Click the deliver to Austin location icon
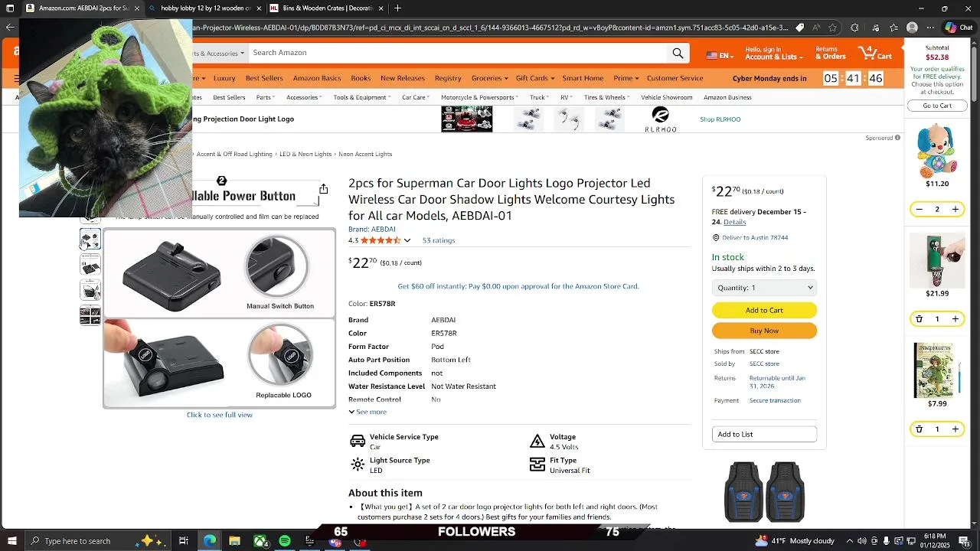The width and height of the screenshot is (980, 551). (716, 238)
